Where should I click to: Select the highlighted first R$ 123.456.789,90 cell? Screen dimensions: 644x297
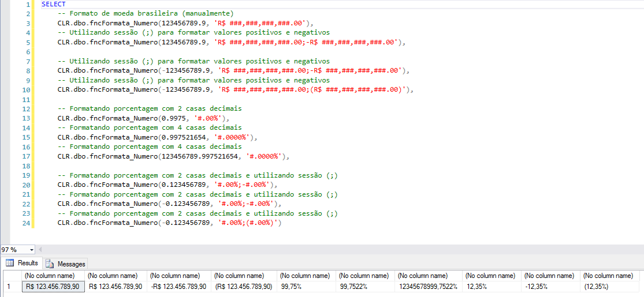pyautogui.click(x=53, y=287)
